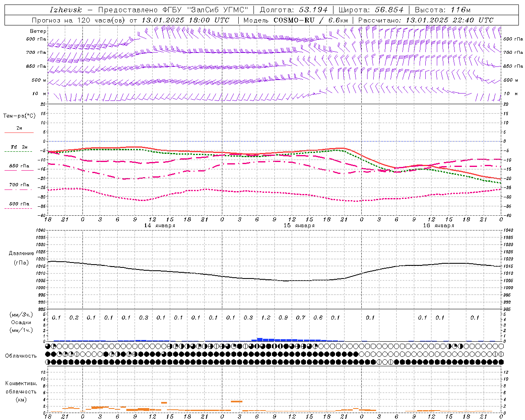Image resolution: width=525 pixels, height=420 pixels.
Task: Click the "(гПа)" pressure unit label
Action: point(21,262)
